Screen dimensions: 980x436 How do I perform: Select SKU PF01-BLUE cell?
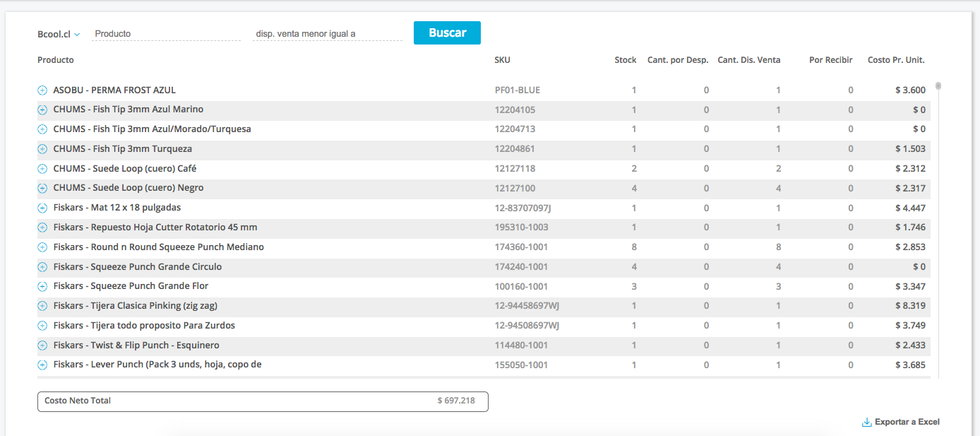coord(518,90)
